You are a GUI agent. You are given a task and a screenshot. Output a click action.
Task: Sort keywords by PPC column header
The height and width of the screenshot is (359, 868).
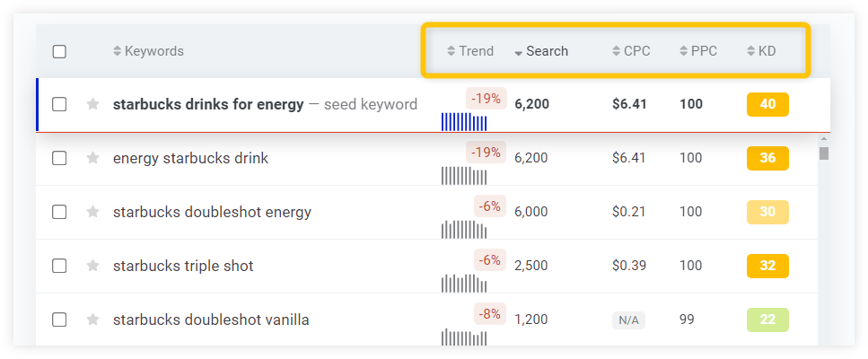click(698, 51)
